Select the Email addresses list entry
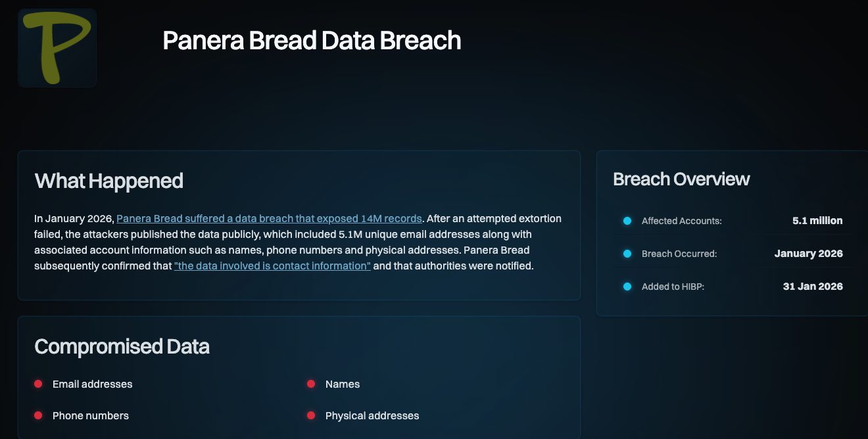 tap(91, 384)
